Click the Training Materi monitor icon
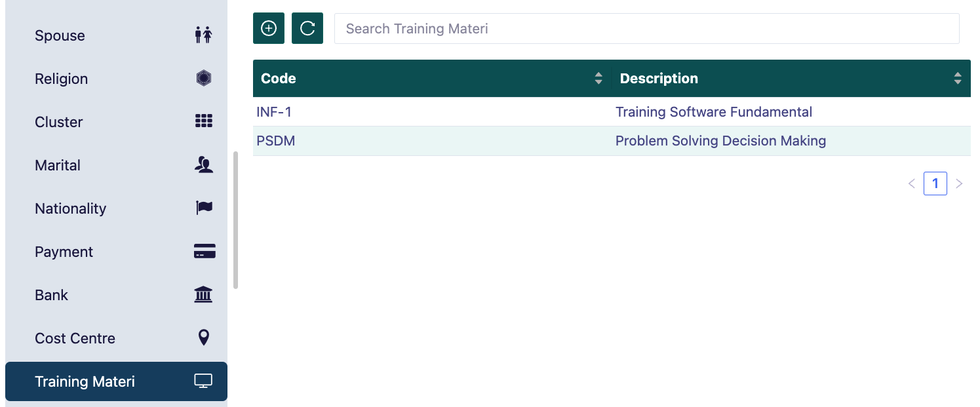980x407 pixels. pyautogui.click(x=203, y=380)
